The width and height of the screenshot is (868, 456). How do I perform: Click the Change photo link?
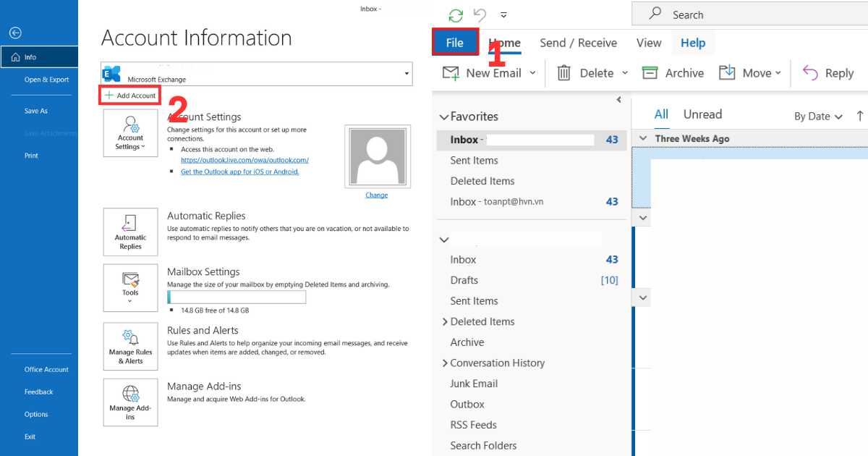pos(376,195)
